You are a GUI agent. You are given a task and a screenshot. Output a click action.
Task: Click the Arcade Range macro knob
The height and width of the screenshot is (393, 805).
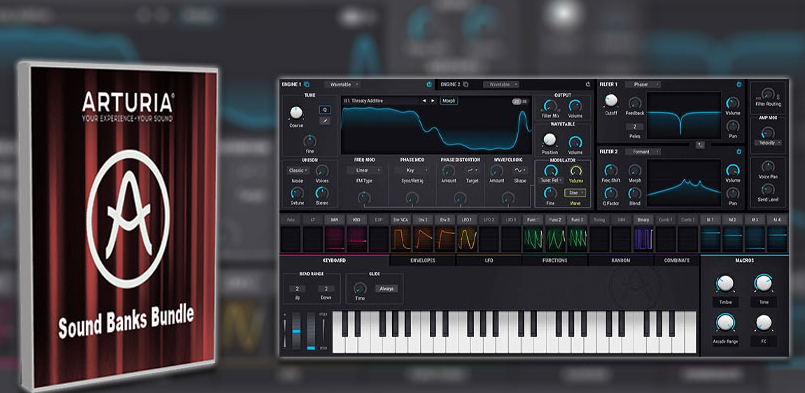point(725,323)
